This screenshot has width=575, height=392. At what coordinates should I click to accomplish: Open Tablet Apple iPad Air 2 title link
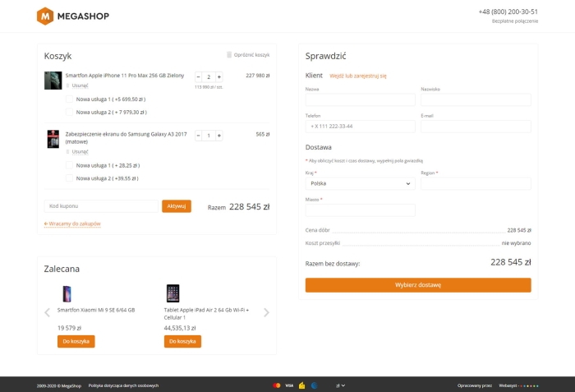tap(206, 314)
